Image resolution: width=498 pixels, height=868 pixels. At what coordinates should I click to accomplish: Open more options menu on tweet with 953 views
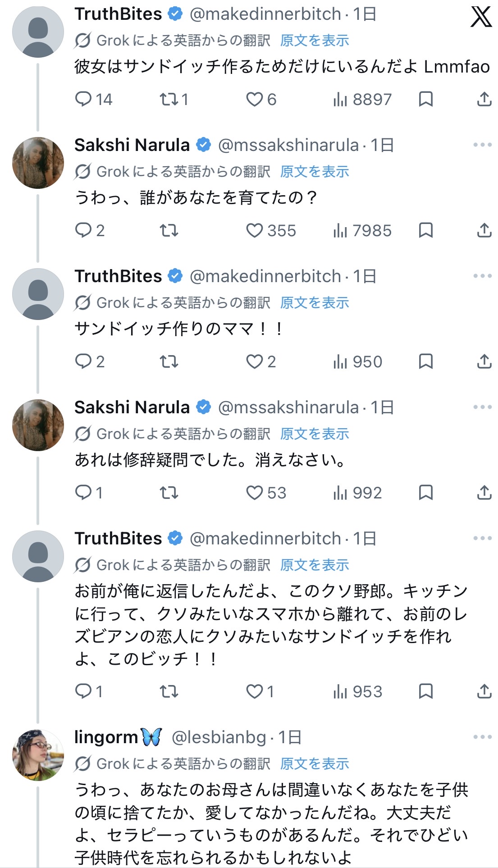[x=482, y=539]
